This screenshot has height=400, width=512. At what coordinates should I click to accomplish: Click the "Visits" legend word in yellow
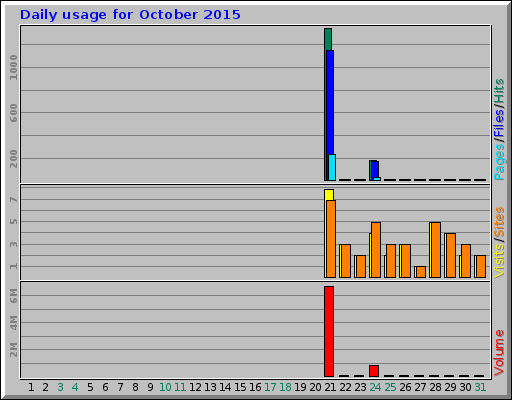(x=499, y=261)
